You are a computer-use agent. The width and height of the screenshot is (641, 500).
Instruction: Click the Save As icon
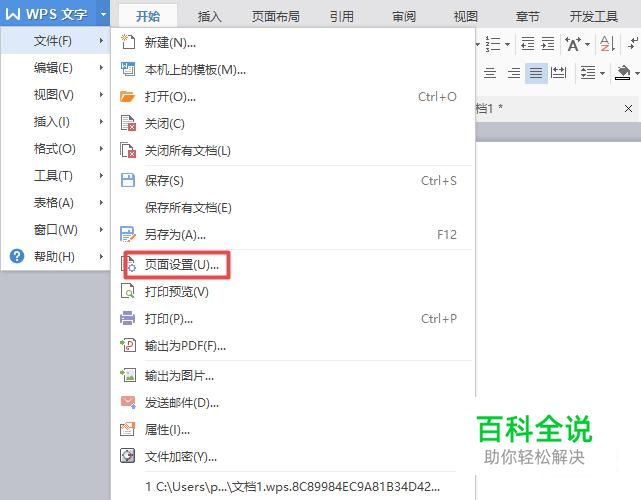128,234
